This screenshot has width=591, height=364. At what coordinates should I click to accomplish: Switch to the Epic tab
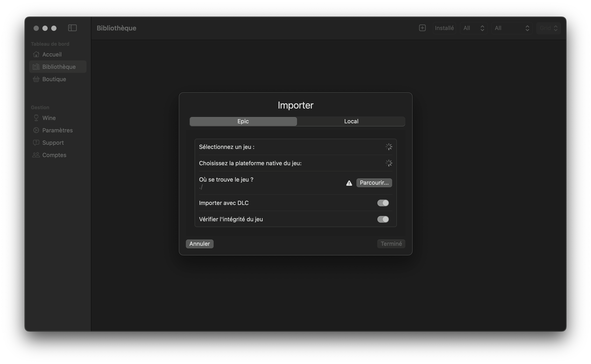[x=243, y=121]
